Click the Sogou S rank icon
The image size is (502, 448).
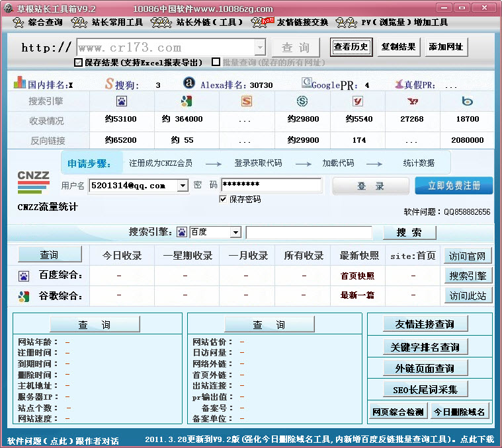[x=109, y=84]
